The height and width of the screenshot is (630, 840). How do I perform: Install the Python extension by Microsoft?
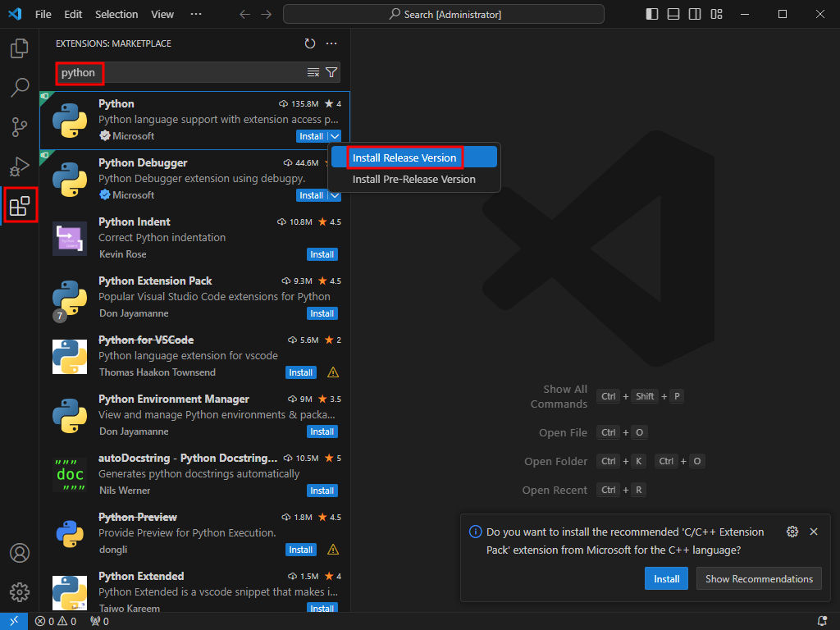(311, 136)
